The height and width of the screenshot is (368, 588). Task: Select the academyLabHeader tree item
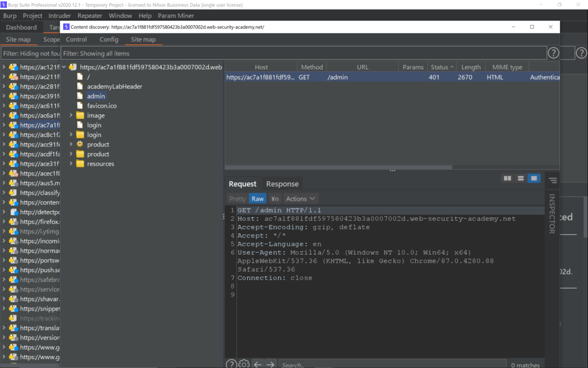coord(115,86)
